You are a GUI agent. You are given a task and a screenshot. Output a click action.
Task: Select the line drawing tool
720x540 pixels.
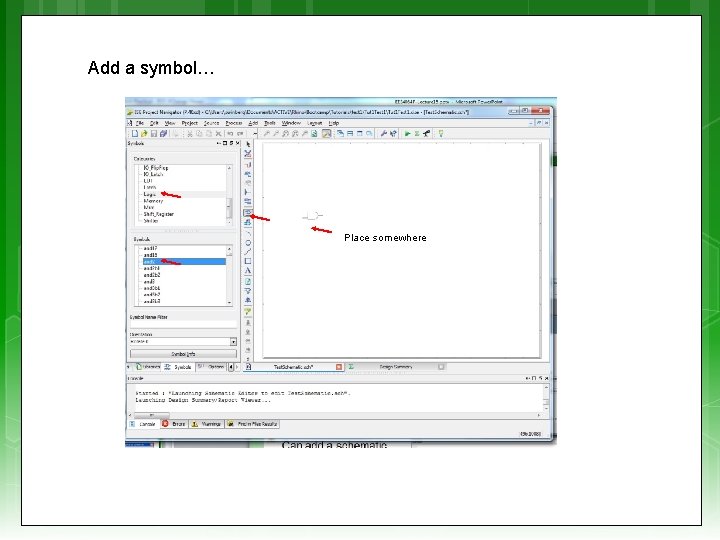[248, 252]
